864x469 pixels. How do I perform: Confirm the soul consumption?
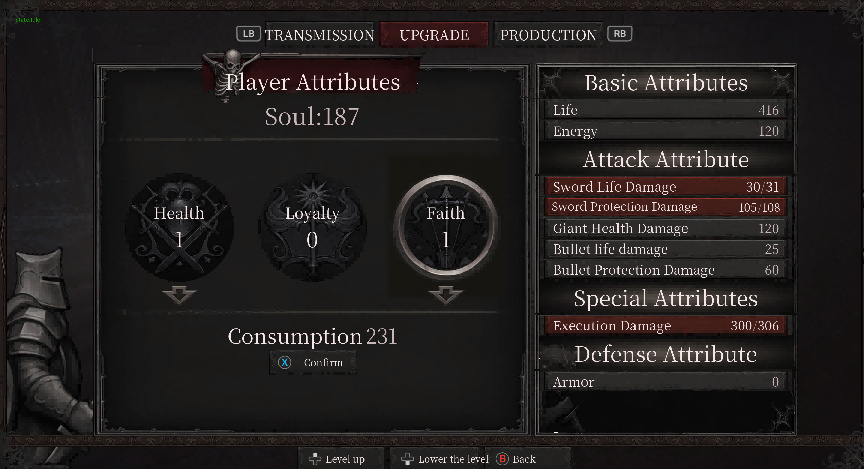(x=312, y=363)
